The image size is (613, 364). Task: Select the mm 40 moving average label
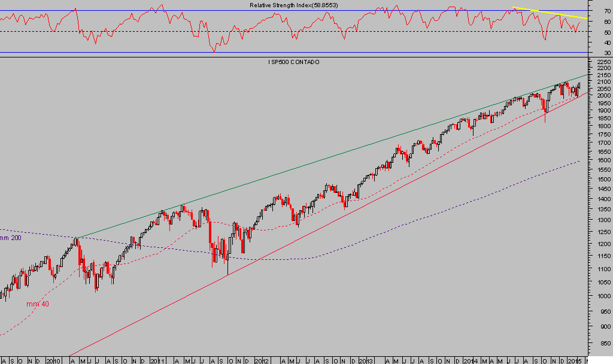pyautogui.click(x=37, y=304)
